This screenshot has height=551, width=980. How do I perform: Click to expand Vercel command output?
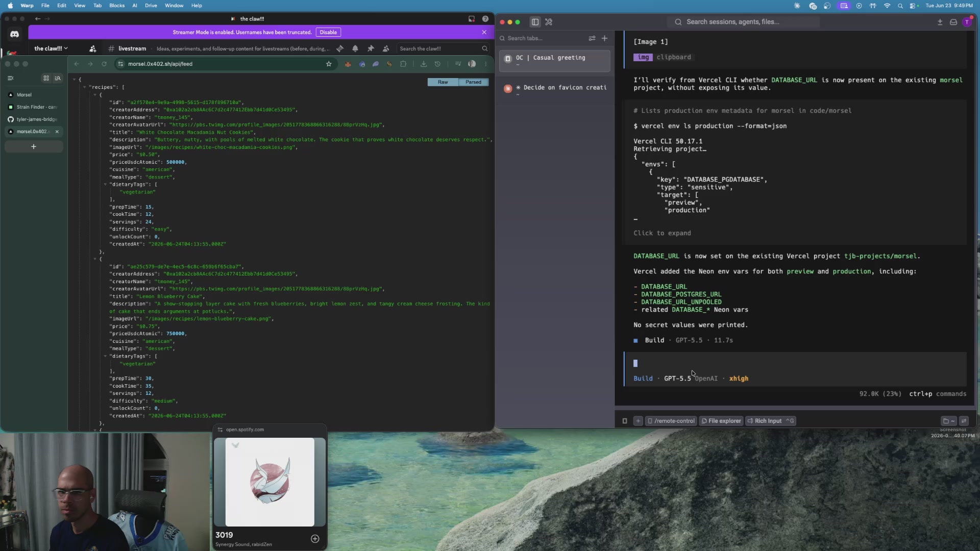click(662, 233)
